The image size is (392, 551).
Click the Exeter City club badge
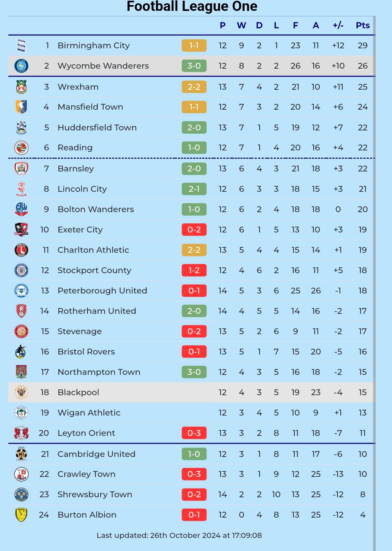tap(21, 230)
